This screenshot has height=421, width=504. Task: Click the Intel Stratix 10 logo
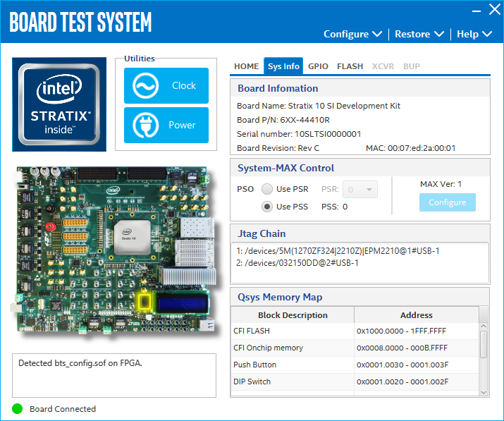click(59, 104)
